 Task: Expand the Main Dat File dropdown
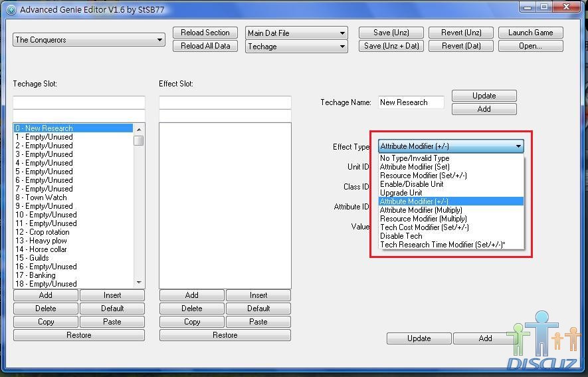[x=296, y=33]
